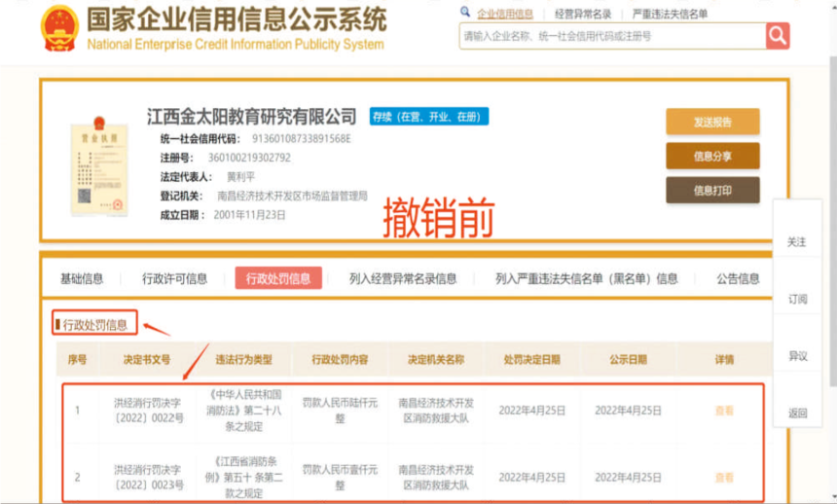Click the national emblem logo
The width and height of the screenshot is (837, 504).
(x=59, y=28)
